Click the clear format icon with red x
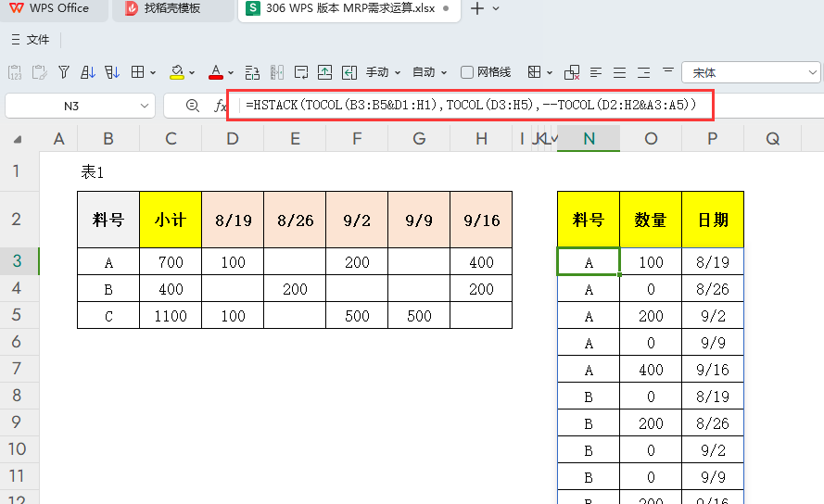Image resolution: width=824 pixels, height=504 pixels. pyautogui.click(x=572, y=72)
